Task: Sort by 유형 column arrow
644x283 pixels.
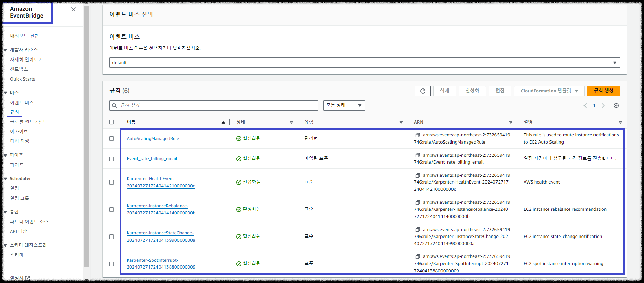Action: click(x=401, y=122)
